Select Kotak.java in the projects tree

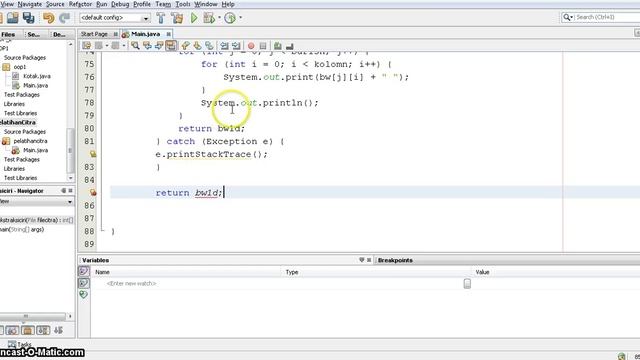(x=37, y=76)
